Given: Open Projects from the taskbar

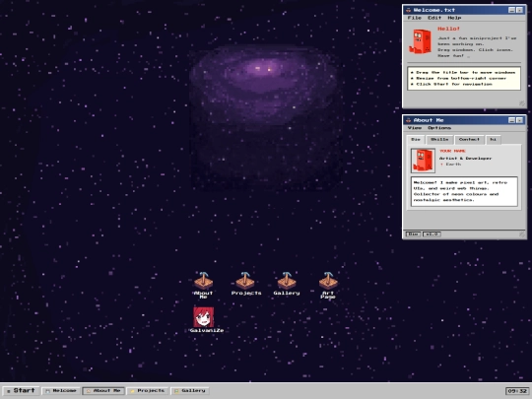Looking at the screenshot, I should 148,391.
